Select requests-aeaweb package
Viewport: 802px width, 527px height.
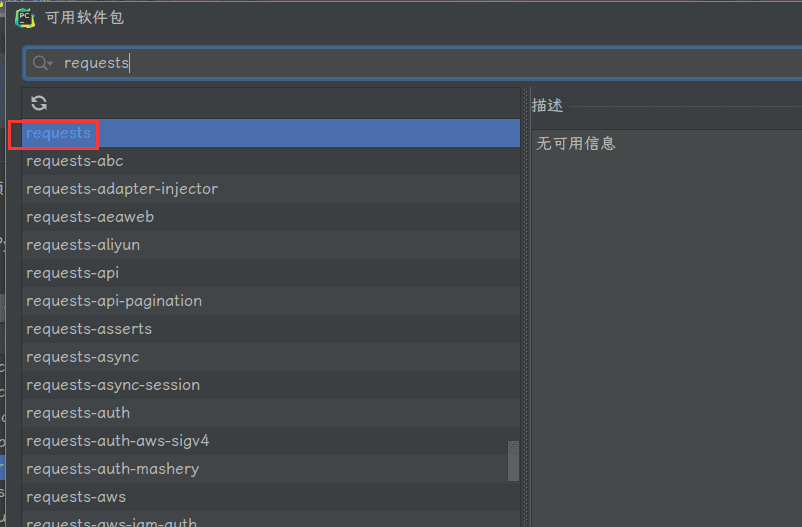point(90,217)
